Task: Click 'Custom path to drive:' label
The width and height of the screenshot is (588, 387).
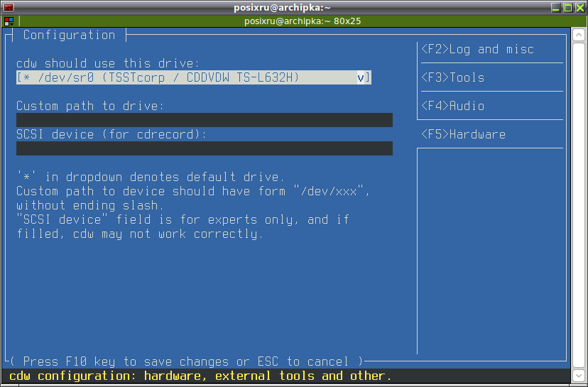Action: tap(90, 106)
